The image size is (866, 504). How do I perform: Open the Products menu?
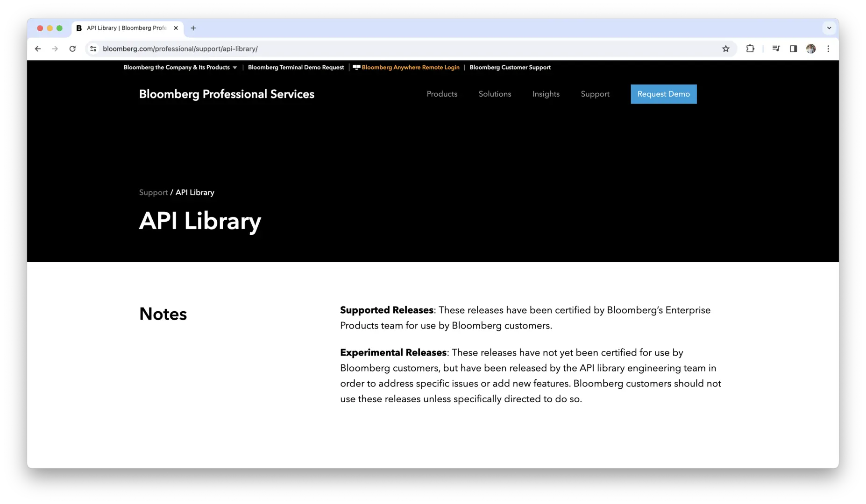pyautogui.click(x=442, y=94)
